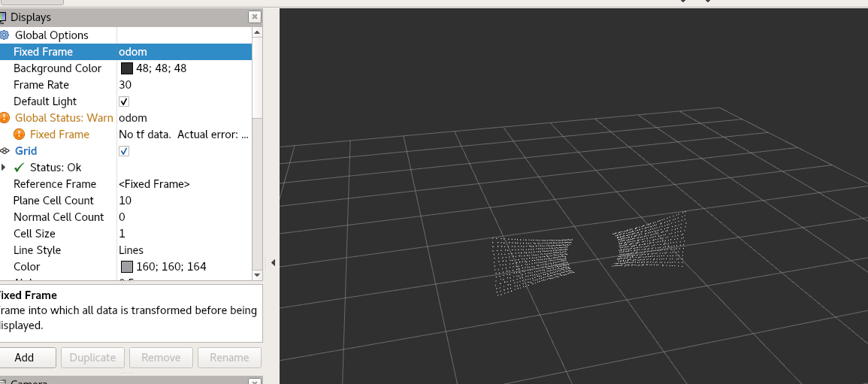The width and height of the screenshot is (868, 384).
Task: Click the grid Color swatch 160; 160; 164
Action: pyautogui.click(x=127, y=267)
